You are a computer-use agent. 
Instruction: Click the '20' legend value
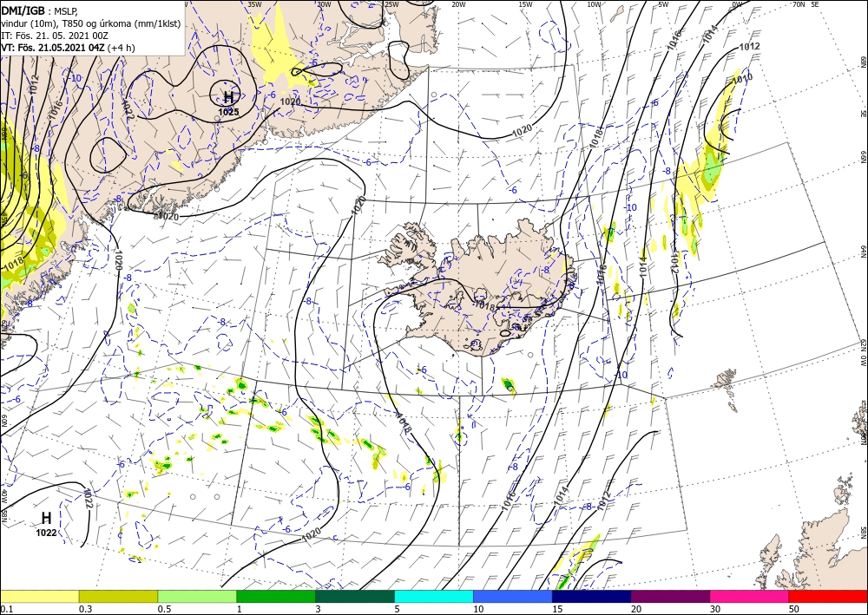coord(636,609)
